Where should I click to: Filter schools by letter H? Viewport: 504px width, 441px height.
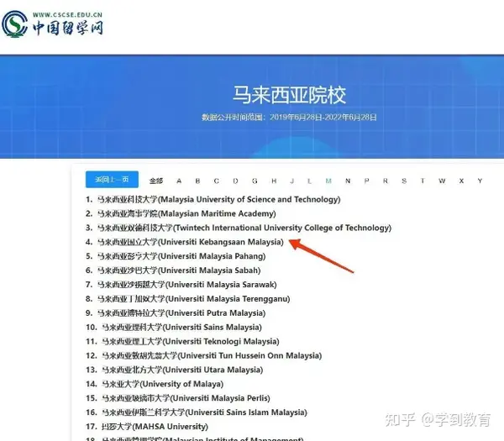pos(274,181)
